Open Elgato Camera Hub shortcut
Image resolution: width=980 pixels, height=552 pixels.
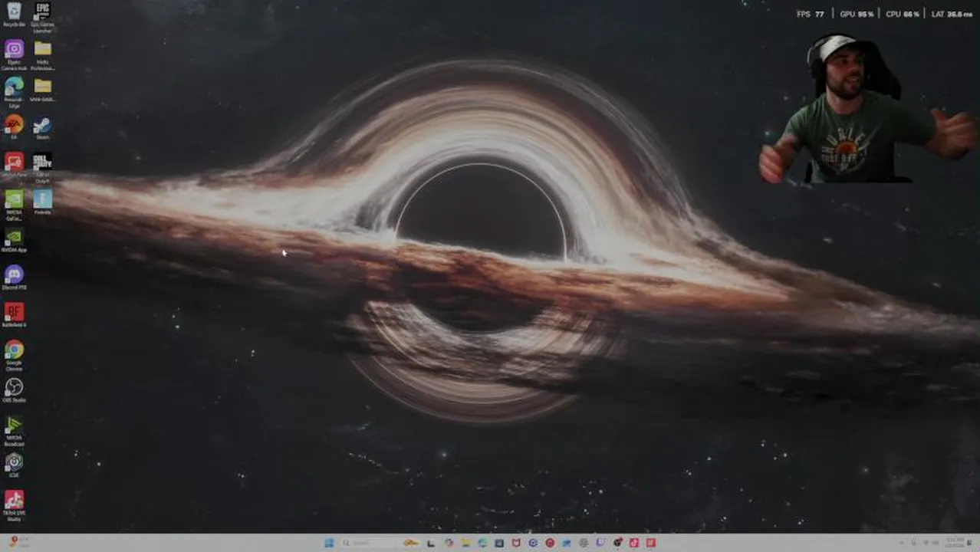14,54
